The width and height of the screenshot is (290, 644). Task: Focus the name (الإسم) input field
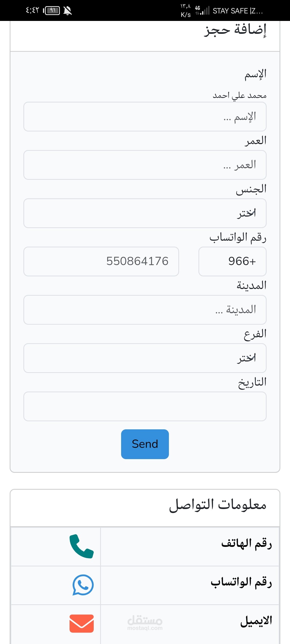[x=145, y=117]
